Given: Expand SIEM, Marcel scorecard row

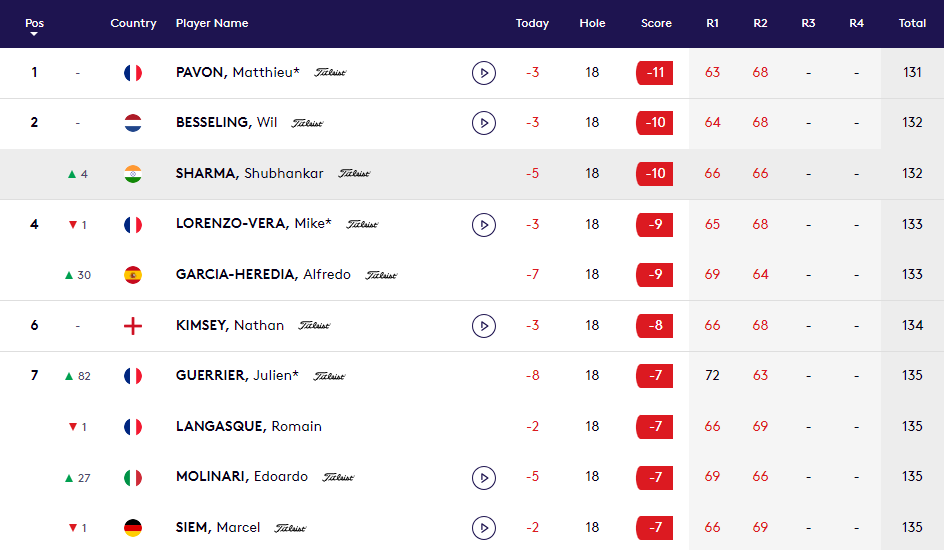Looking at the screenshot, I should point(218,528).
